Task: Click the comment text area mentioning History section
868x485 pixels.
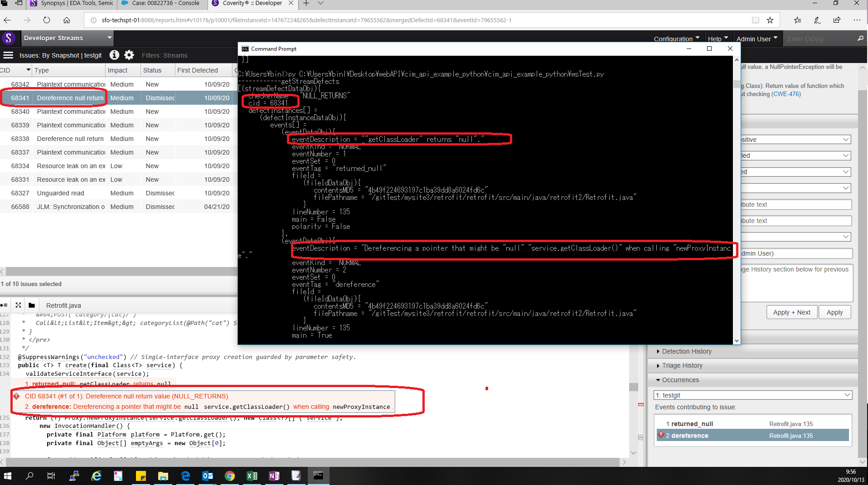Action: tap(797, 283)
